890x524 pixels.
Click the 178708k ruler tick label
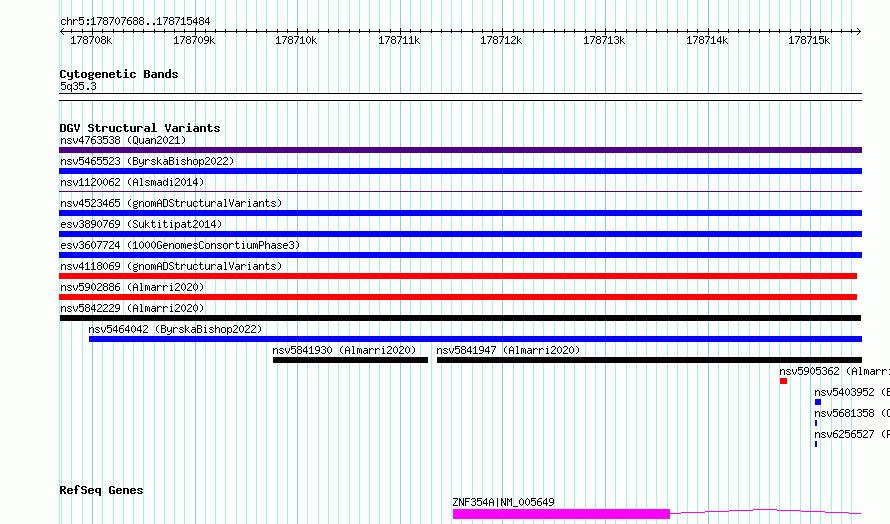[x=91, y=41]
